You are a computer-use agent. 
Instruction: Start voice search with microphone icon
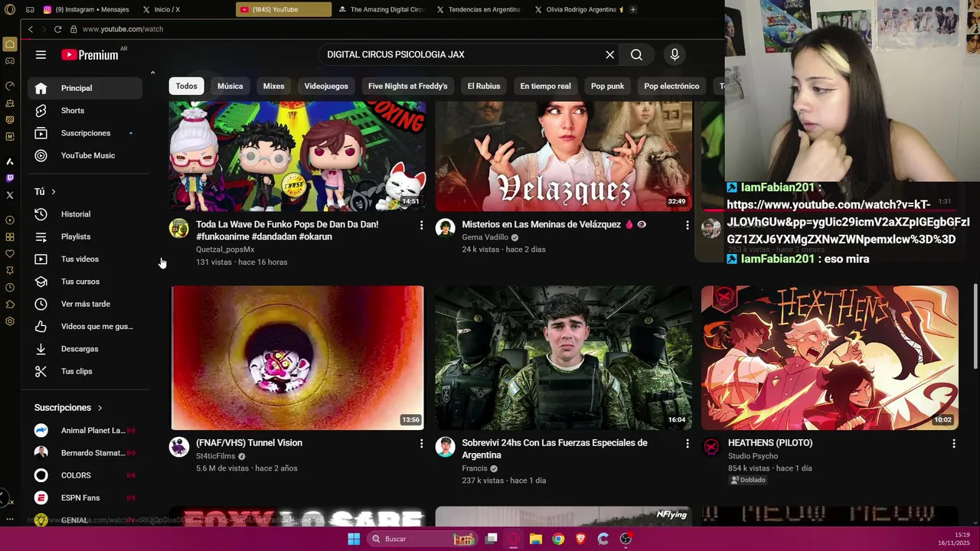675,54
